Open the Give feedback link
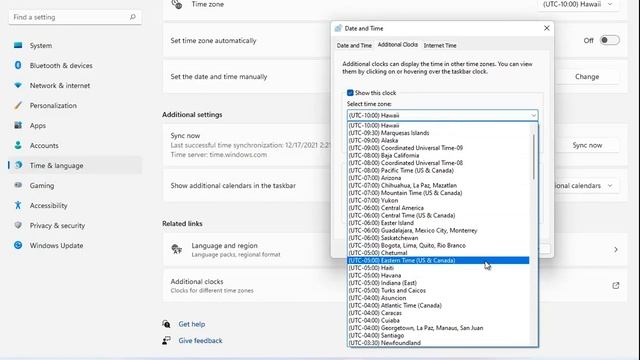Screen dimensions: 640x360 pyautogui.click(x=200, y=340)
